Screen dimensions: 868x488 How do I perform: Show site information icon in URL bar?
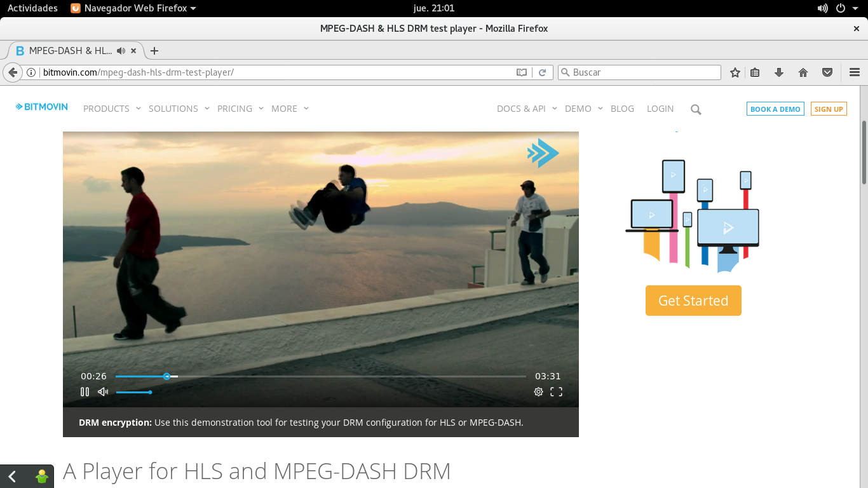point(31,72)
